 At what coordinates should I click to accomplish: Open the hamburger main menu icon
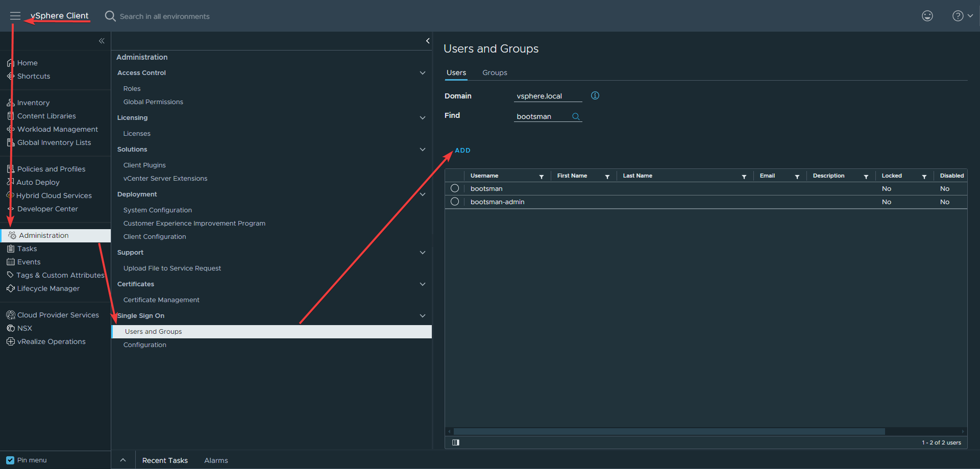[15, 16]
